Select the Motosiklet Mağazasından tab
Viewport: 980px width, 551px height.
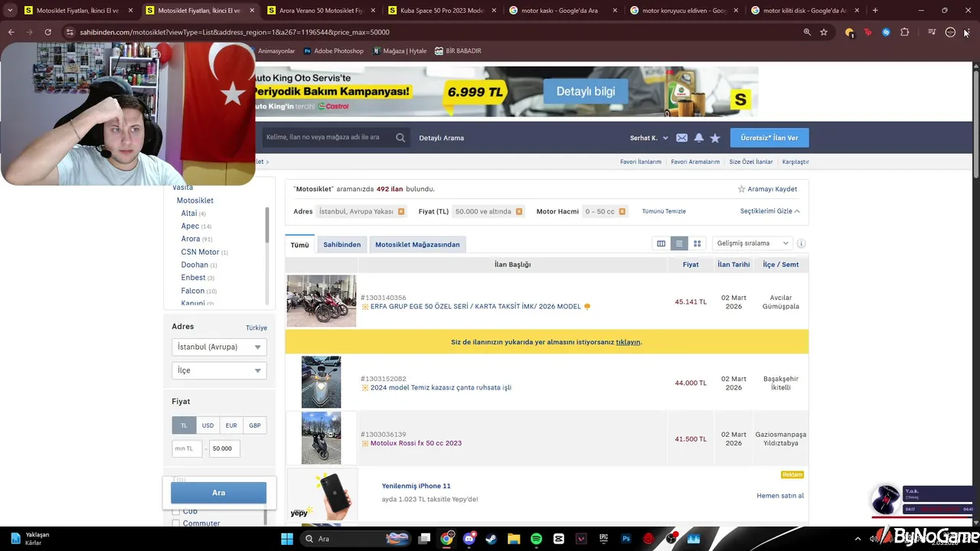pos(417,245)
